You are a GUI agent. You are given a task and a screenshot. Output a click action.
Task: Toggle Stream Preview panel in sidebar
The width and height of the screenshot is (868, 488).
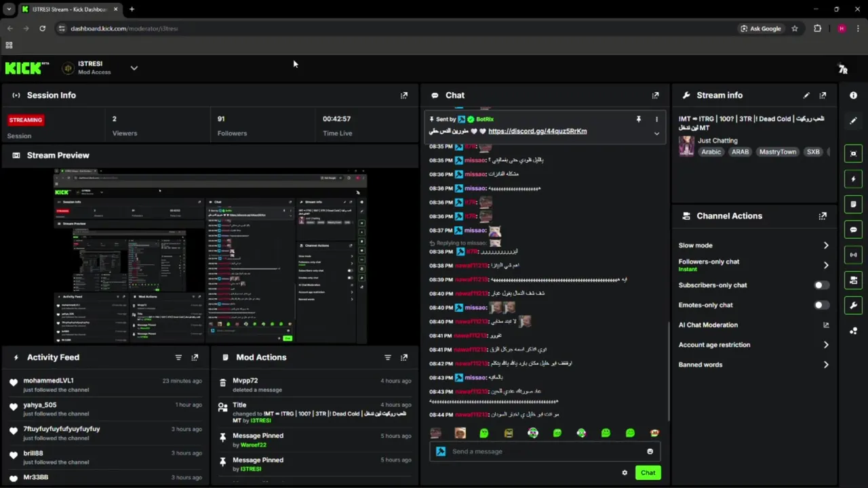point(853,154)
